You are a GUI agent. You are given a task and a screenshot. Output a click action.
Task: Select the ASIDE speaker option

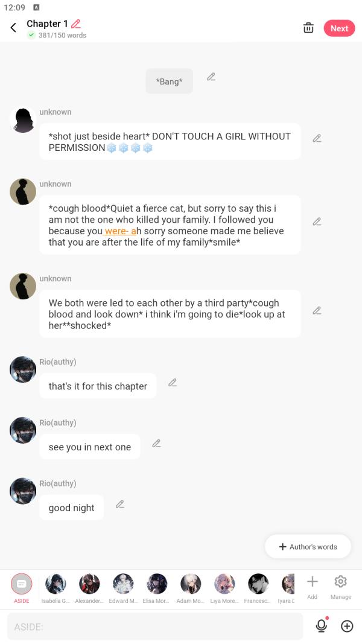22,584
